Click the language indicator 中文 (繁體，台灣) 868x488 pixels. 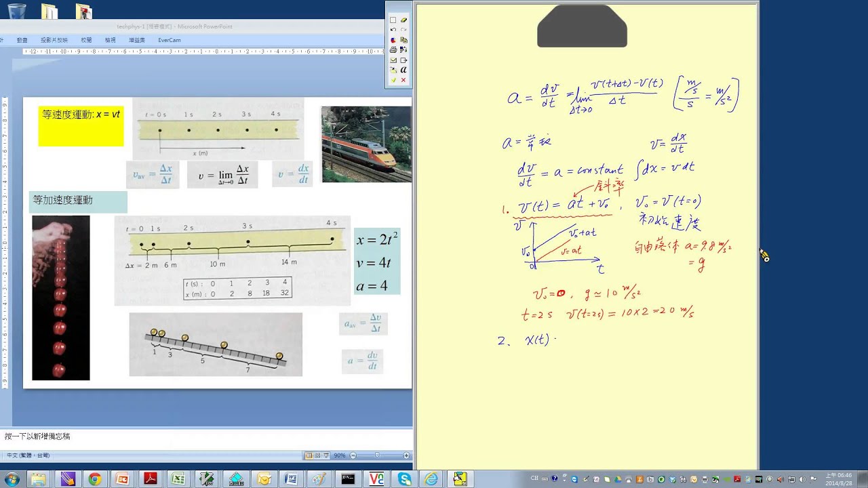point(28,455)
